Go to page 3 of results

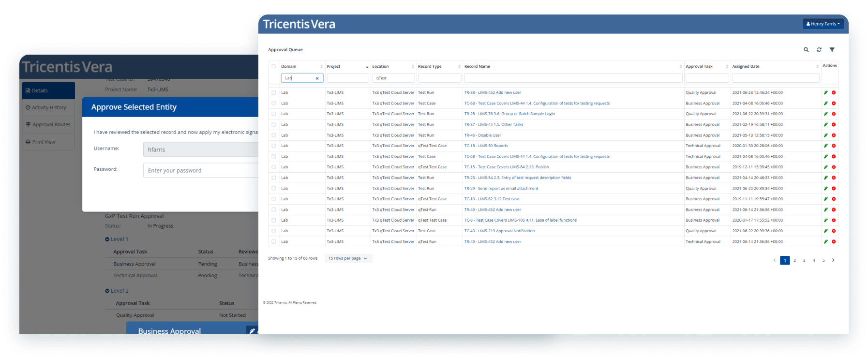pyautogui.click(x=804, y=260)
